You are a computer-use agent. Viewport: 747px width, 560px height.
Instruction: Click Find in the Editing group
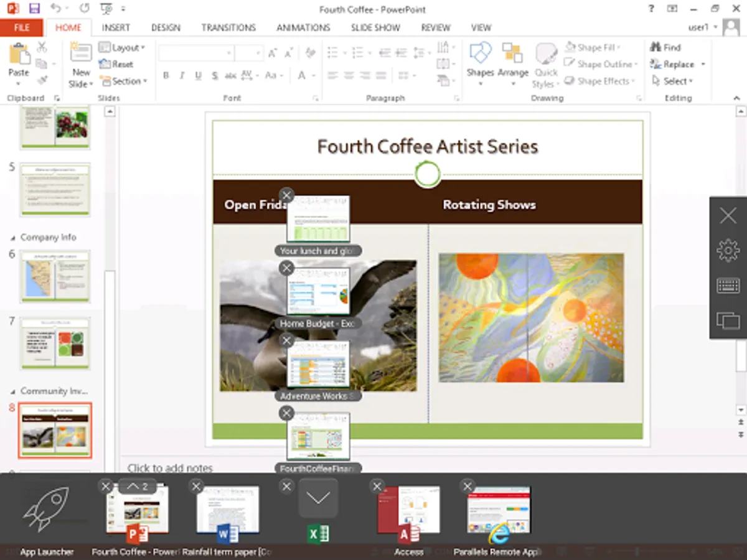coord(665,47)
